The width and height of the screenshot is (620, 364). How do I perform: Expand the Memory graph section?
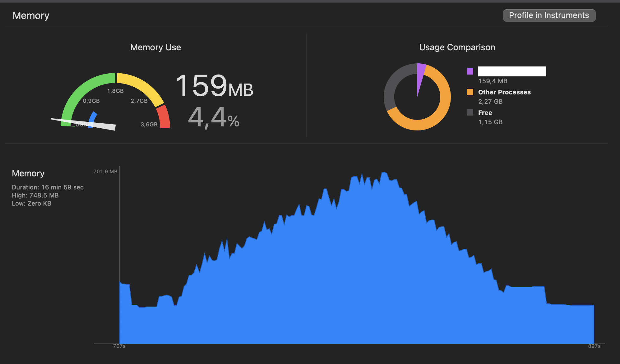[x=28, y=173]
